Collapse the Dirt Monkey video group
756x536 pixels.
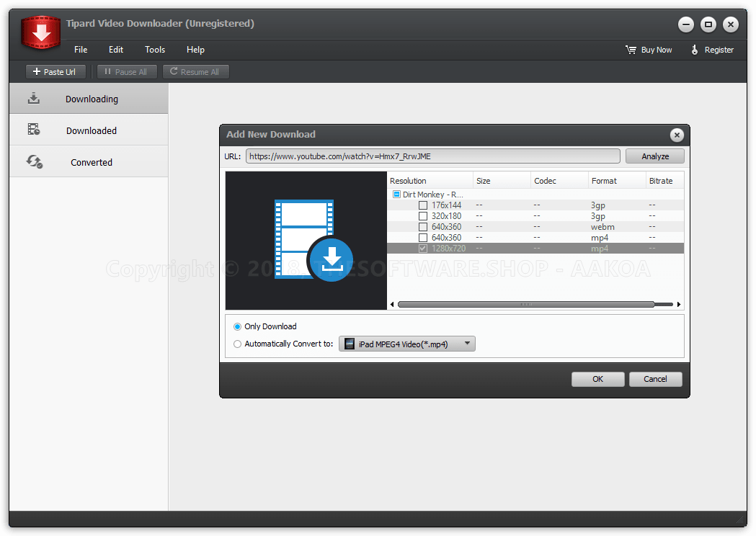[x=396, y=194]
